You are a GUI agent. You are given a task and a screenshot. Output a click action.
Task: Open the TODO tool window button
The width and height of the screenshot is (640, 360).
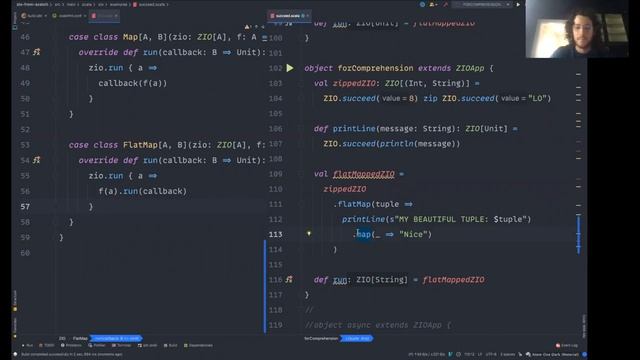(47, 345)
